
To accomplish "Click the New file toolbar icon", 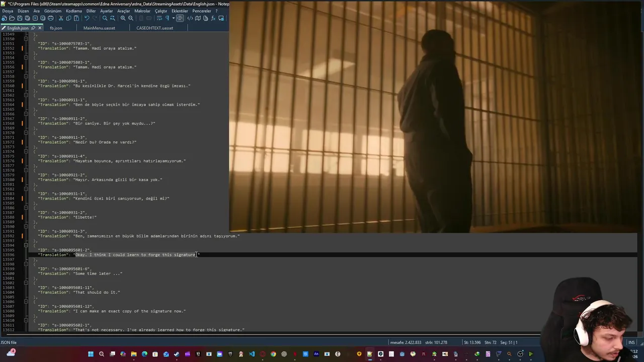I will tap(4, 18).
